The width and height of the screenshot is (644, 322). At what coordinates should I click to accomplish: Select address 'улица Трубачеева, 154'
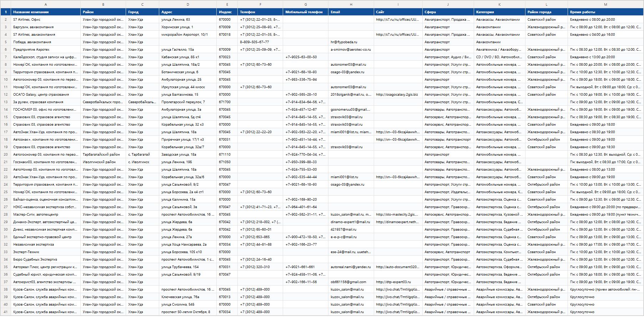(x=188, y=267)
